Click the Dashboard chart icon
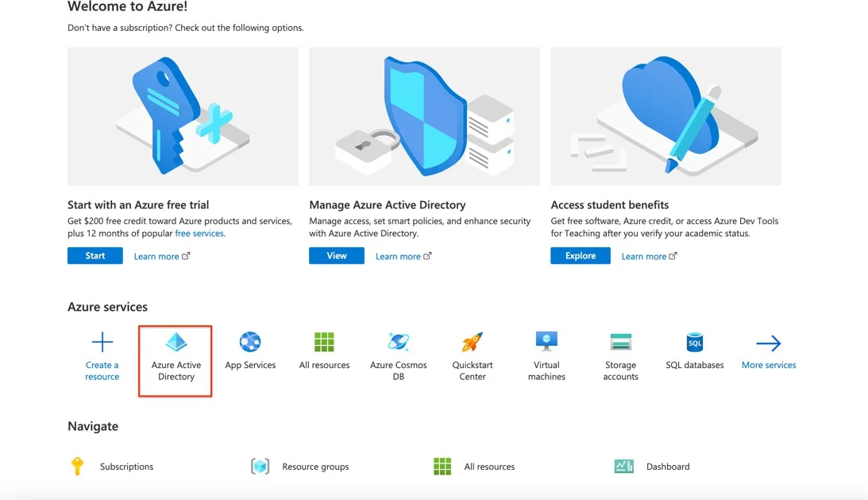The image size is (868, 500). (x=624, y=466)
